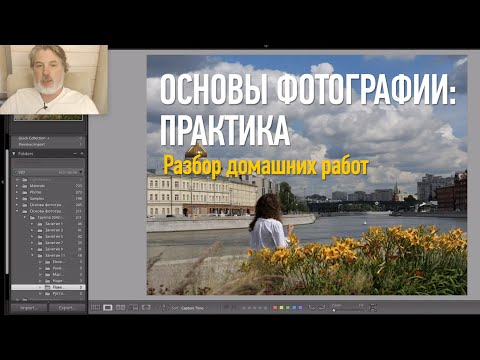Apply purple color label
Viewport: 480px width, 360px height.
[x=300, y=308]
